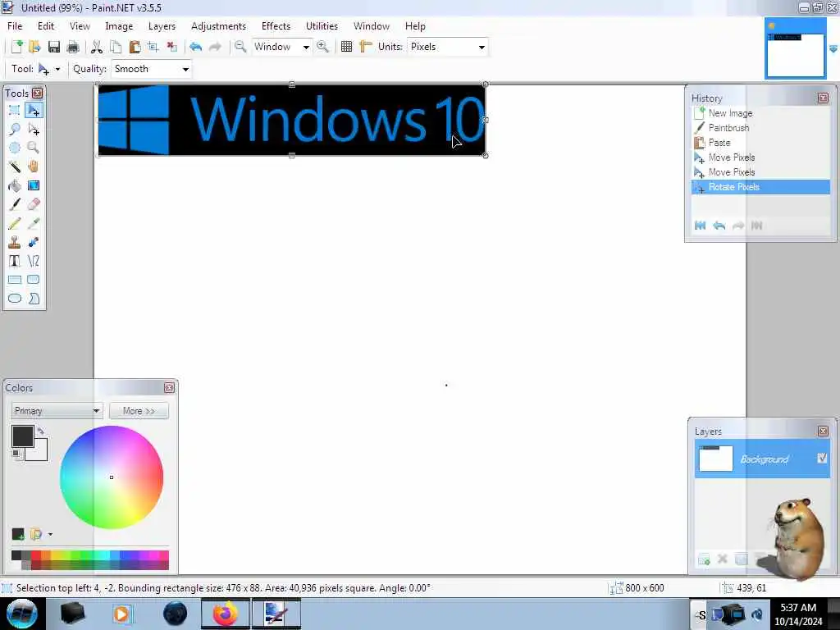
Task: Click the secondary color swatch
Action: 39,453
